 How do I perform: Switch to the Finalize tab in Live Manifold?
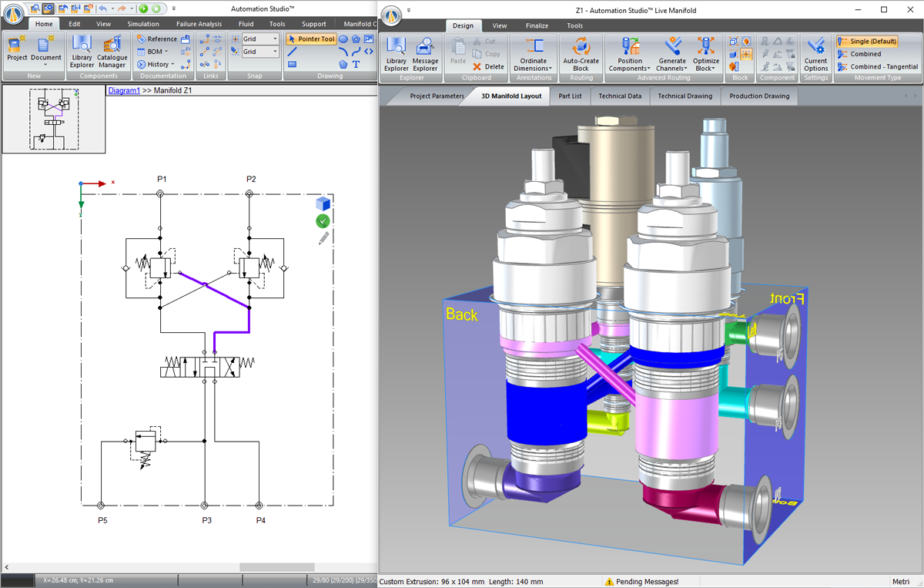[x=537, y=25]
